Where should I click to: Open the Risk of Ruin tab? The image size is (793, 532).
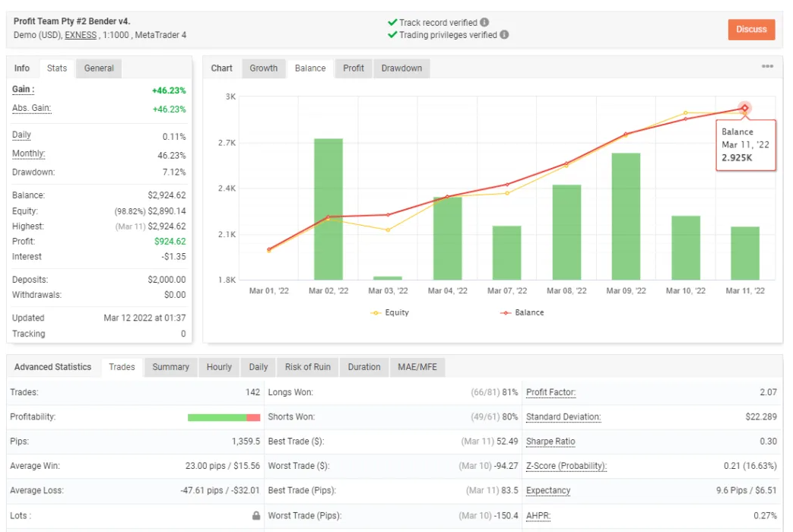tap(307, 367)
